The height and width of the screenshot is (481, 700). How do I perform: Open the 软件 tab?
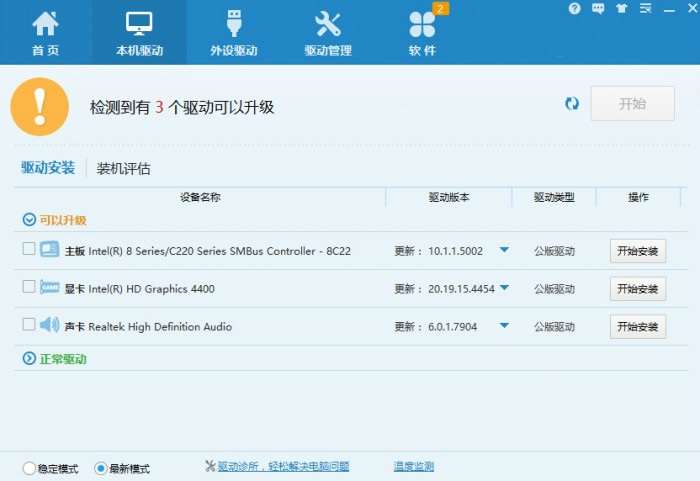pyautogui.click(x=422, y=34)
